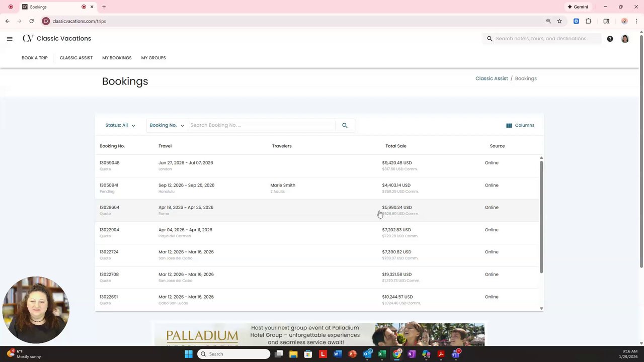Click the Total Sale column header
Viewport: 644px width, 362px height.
(396, 146)
